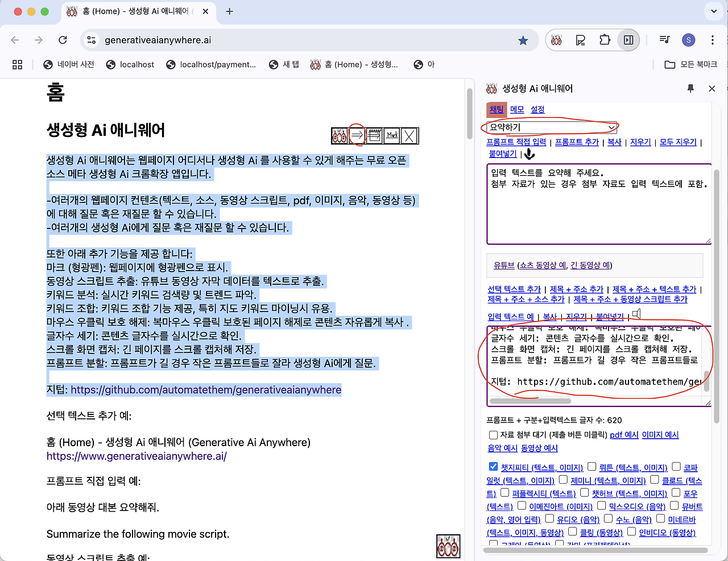Check the 이메진아트 checkbox

click(522, 505)
